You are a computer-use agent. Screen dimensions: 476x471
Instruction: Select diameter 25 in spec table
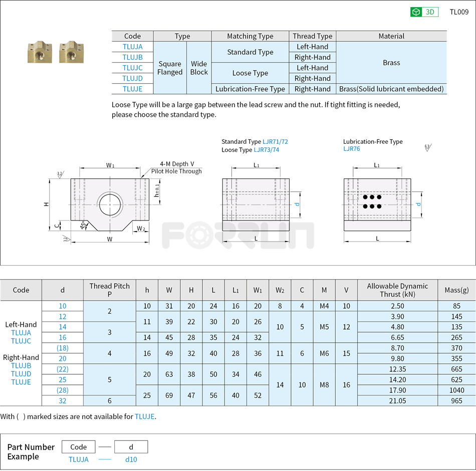[x=63, y=380]
